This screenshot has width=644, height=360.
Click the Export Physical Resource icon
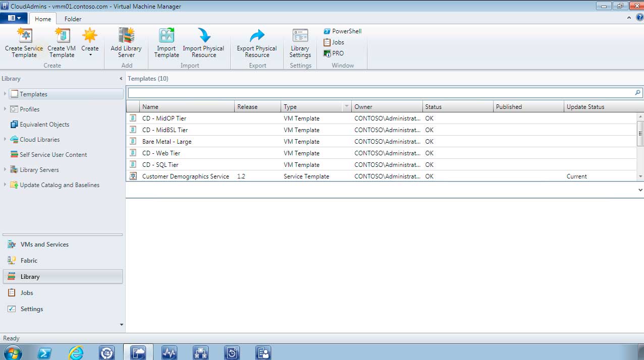coord(257,35)
